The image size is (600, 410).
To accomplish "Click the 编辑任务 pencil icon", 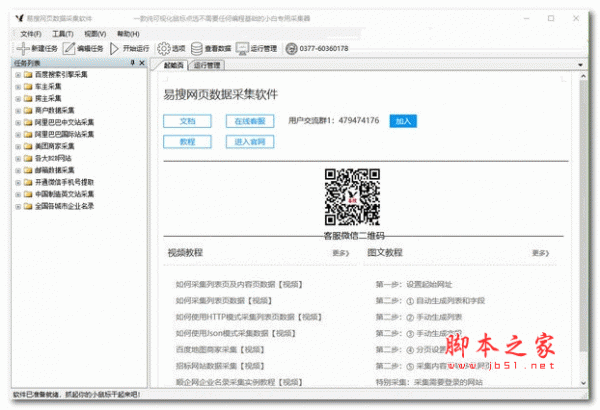I will pos(69,49).
